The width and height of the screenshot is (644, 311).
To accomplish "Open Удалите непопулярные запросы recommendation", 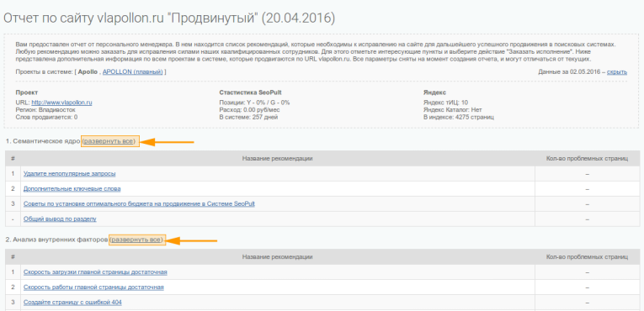I will pos(69,173).
